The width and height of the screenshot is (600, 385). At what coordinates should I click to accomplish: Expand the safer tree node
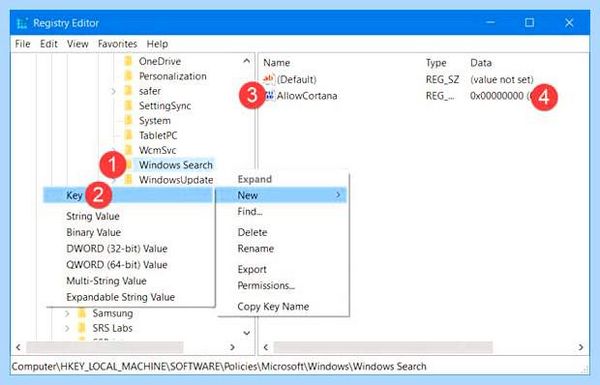tap(113, 91)
